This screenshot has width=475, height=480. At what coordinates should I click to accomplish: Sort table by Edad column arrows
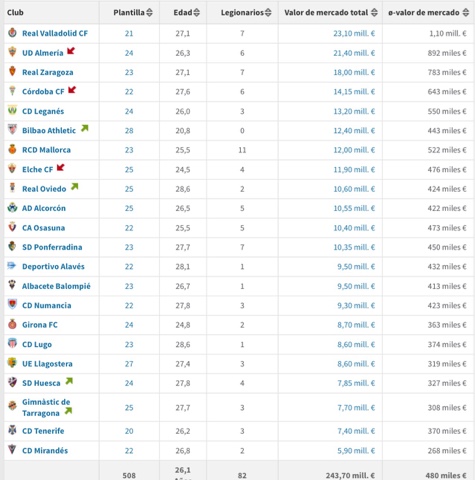point(197,13)
